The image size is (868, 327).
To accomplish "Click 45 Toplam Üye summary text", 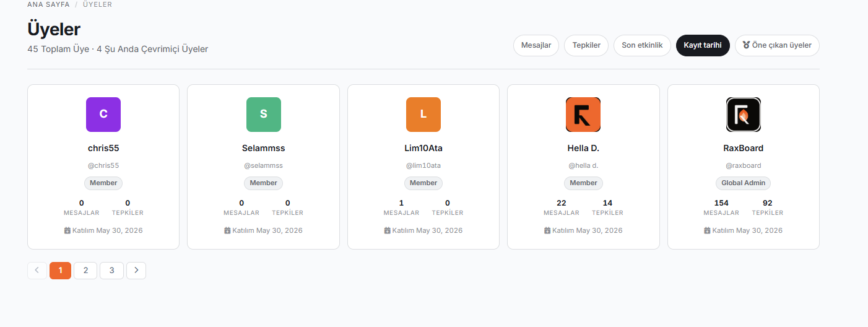I will coord(58,49).
